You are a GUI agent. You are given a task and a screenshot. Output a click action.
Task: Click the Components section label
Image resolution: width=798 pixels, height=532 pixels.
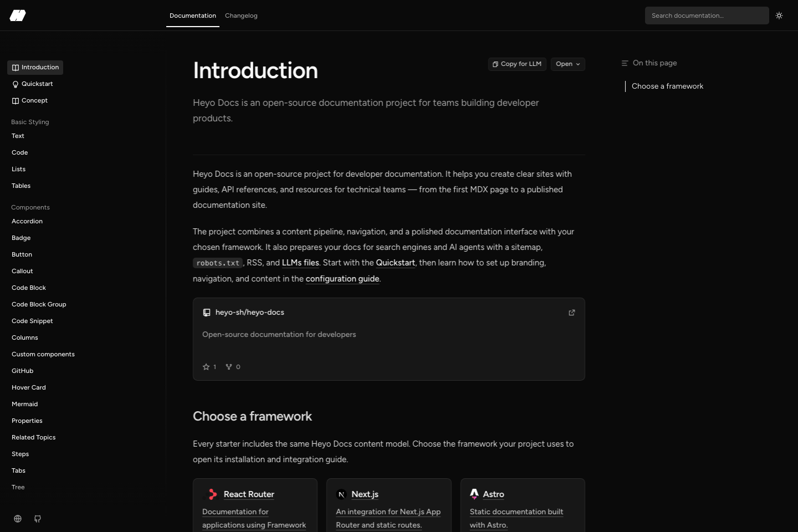pyautogui.click(x=30, y=207)
